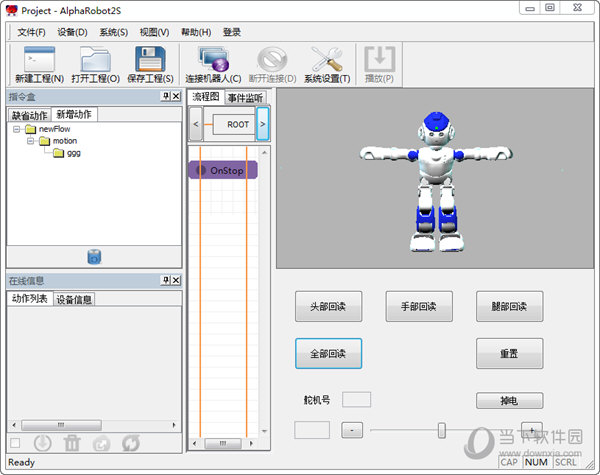Click the 舵机号 input field
This screenshot has height=475, width=600.
point(356,400)
